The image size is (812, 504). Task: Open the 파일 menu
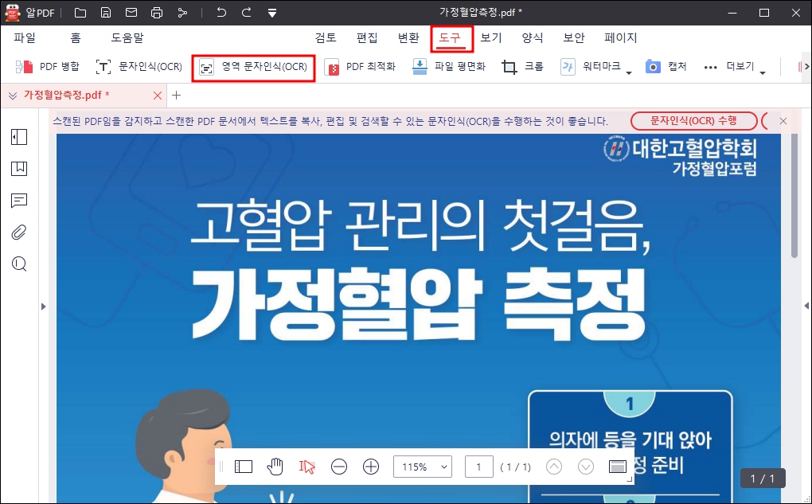pyautogui.click(x=25, y=37)
